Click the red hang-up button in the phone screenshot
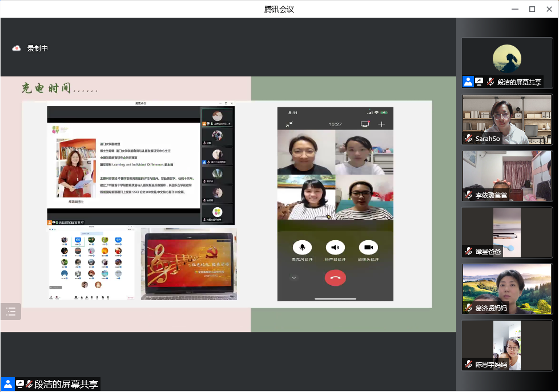This screenshot has width=559, height=392. [x=335, y=278]
